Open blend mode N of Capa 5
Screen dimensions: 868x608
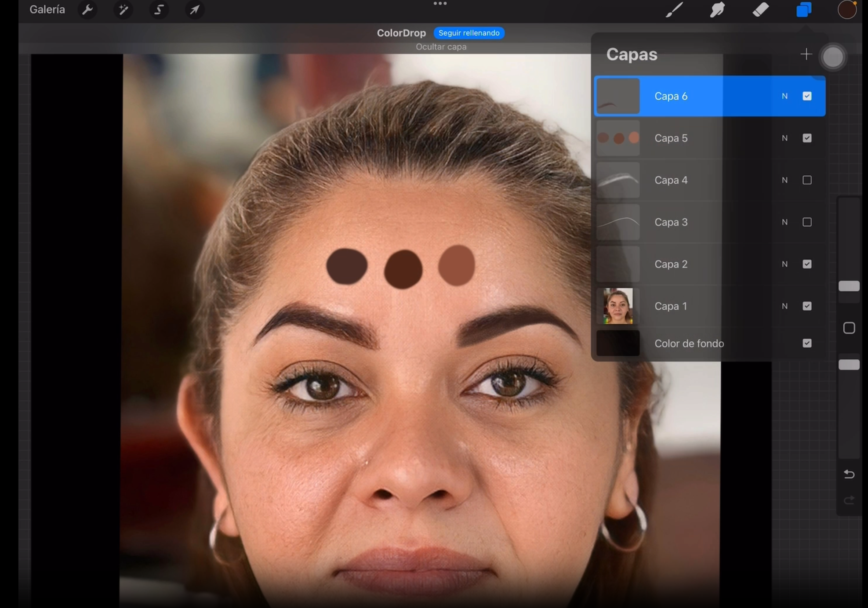point(784,138)
